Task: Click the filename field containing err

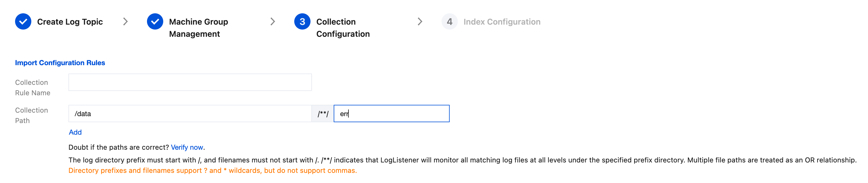Action: 391,114
